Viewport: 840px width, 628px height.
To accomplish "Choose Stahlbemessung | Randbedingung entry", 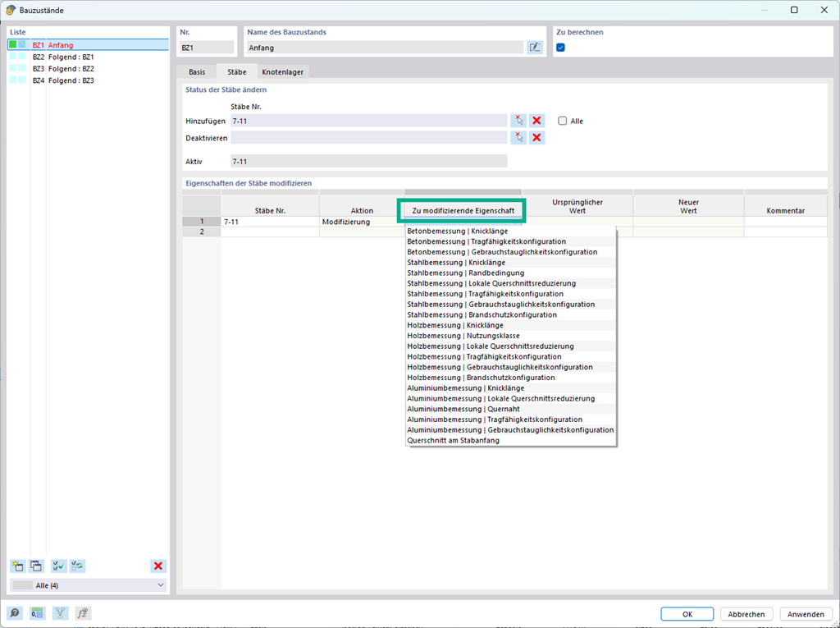I will coord(510,273).
